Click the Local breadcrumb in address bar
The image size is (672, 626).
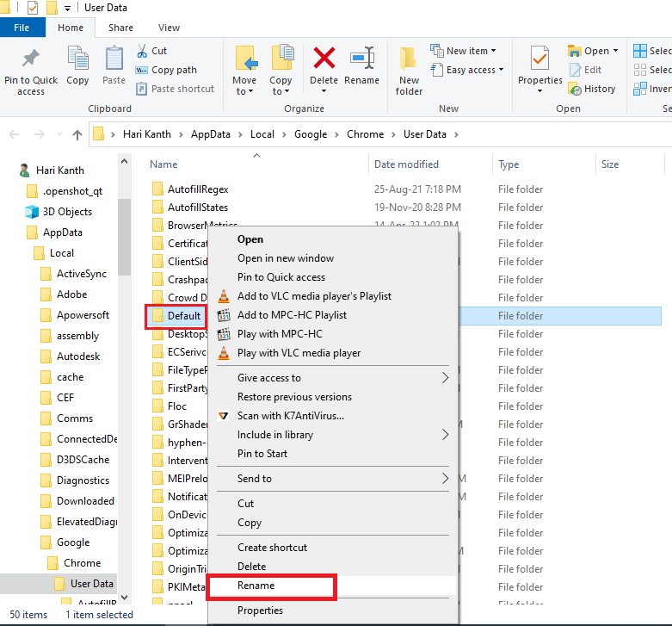click(262, 134)
